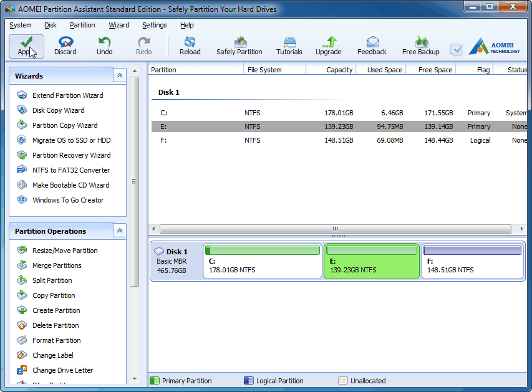Select Change Label operation
Image resolution: width=532 pixels, height=392 pixels.
[52, 355]
